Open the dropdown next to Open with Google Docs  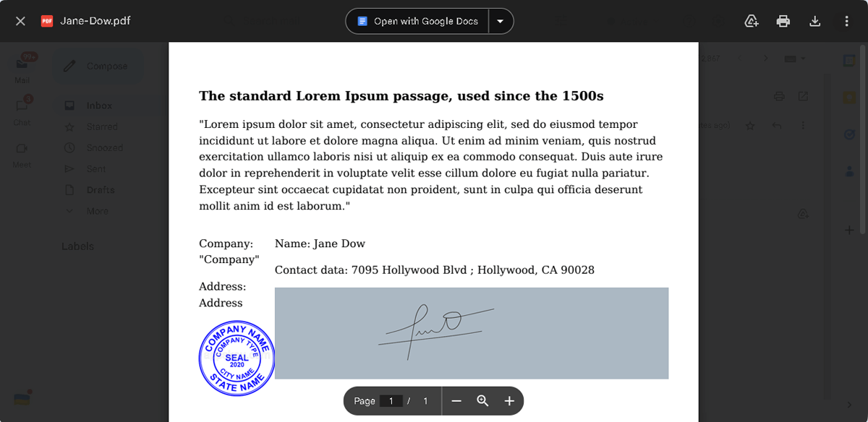point(501,21)
